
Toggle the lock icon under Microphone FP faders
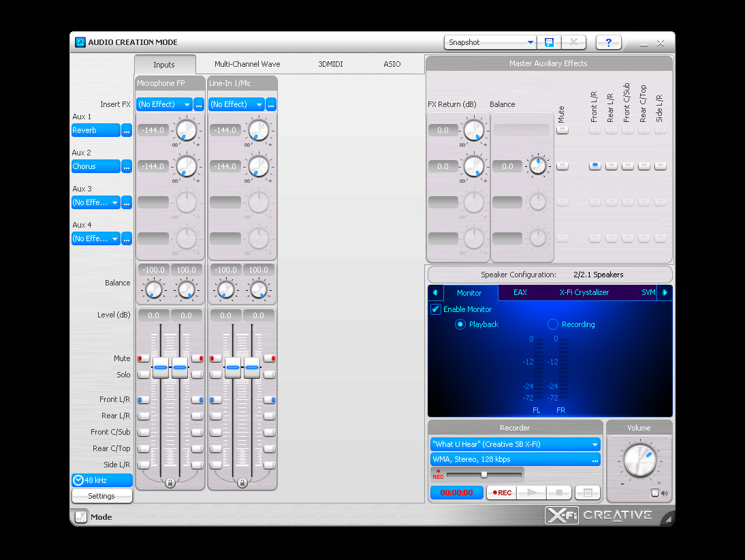[x=170, y=483]
